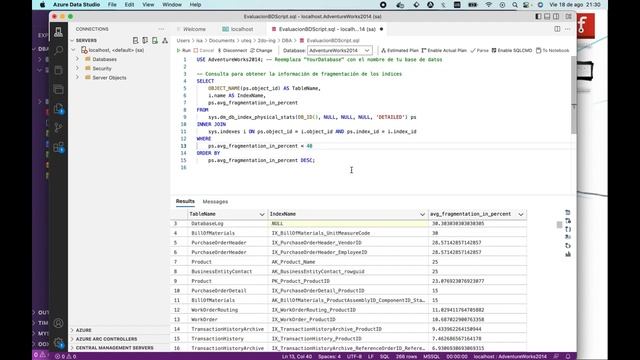
Task: Open the Manage gear icon
Action: click(x=58, y=342)
